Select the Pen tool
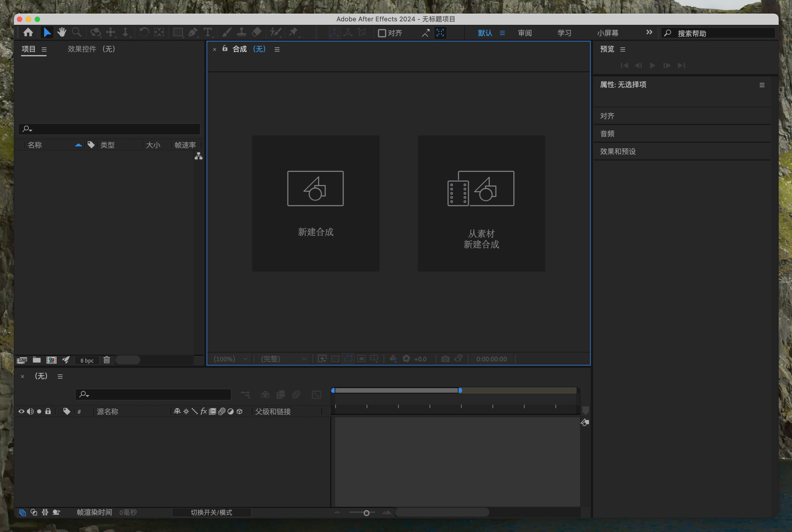 [193, 32]
